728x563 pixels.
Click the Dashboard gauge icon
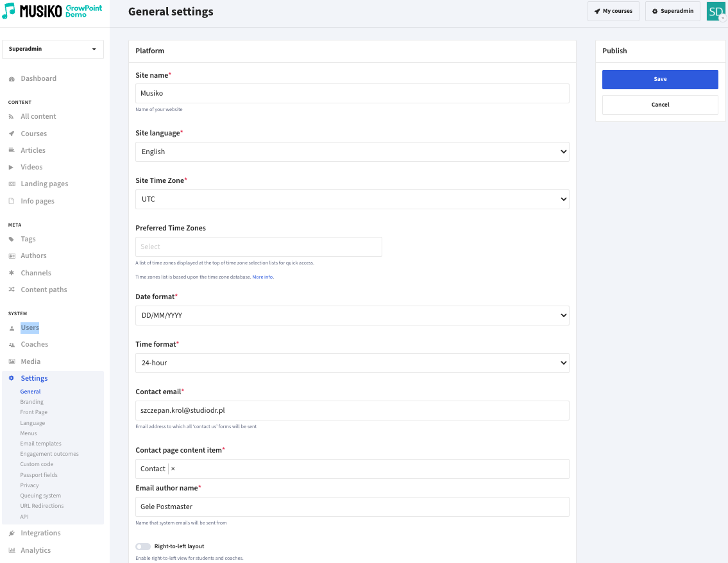point(12,79)
